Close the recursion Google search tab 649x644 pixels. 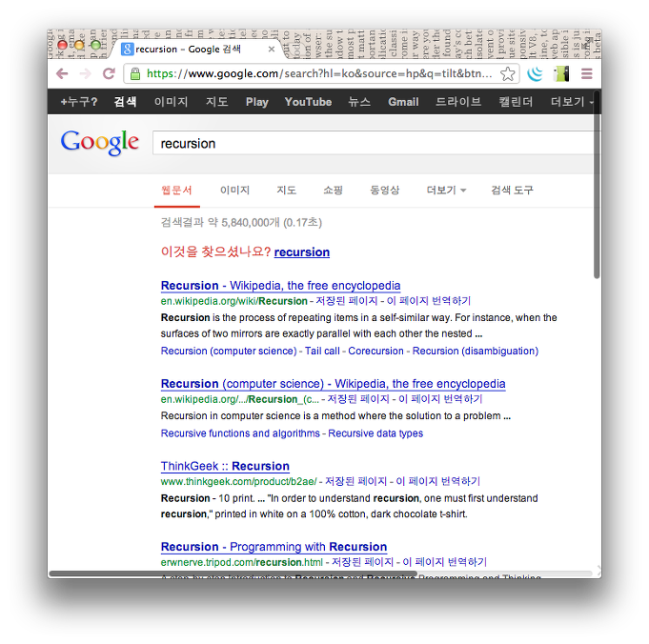point(272,50)
